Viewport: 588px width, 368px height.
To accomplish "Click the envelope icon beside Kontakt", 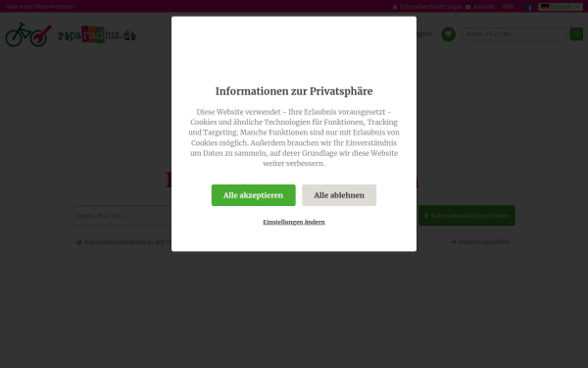I will pyautogui.click(x=468, y=7).
